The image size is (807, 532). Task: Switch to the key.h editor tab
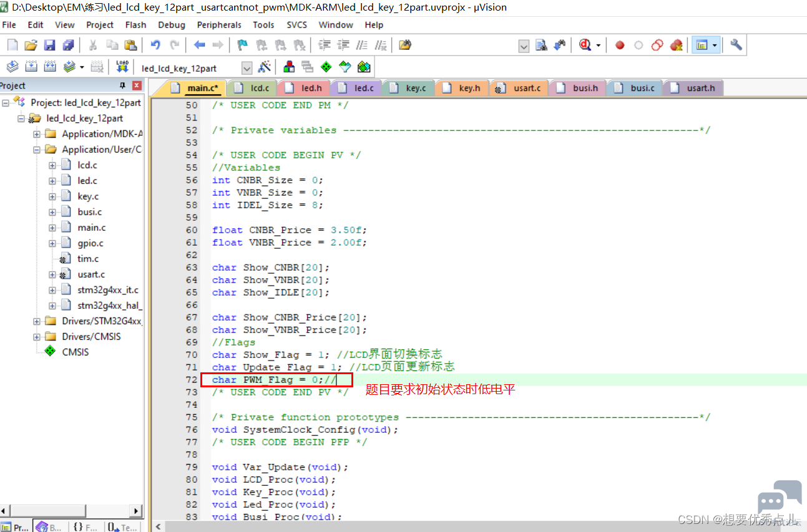point(462,88)
